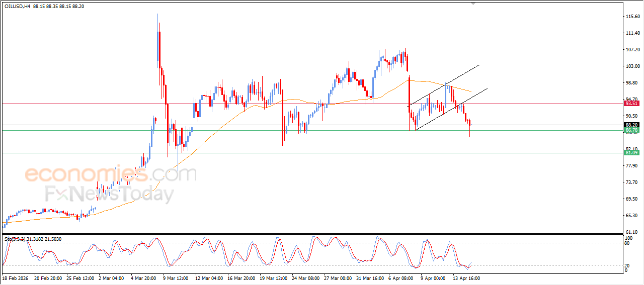The height and width of the screenshot is (285, 644).
Task: Click the stochastic 20 level label
Action: tap(627, 265)
